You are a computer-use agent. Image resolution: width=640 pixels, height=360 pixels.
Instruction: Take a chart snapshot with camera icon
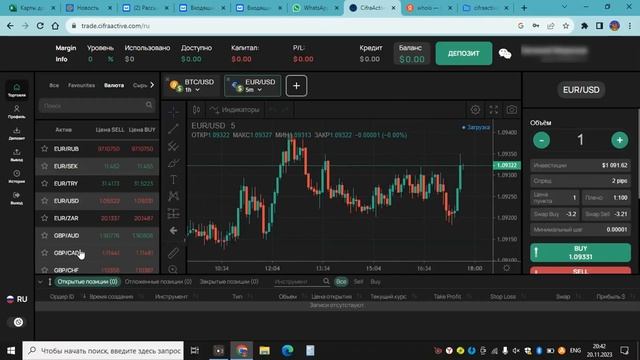[x=511, y=109]
